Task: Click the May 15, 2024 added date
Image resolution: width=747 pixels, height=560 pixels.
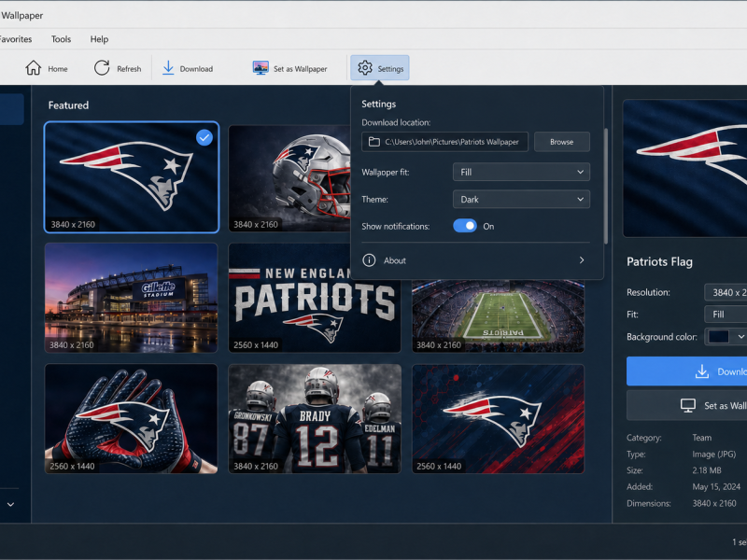Action: [716, 486]
